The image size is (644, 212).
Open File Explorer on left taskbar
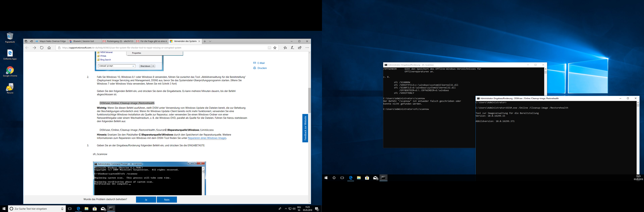click(87, 209)
